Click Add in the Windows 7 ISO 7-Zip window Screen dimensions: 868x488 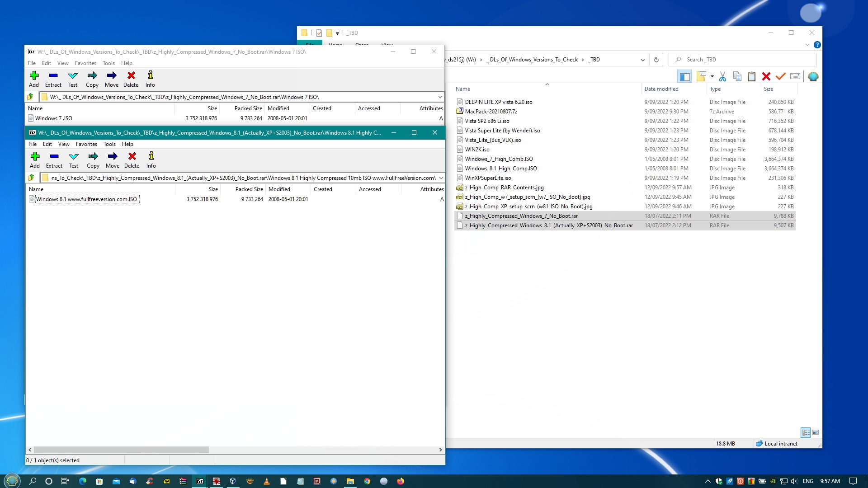tap(34, 79)
